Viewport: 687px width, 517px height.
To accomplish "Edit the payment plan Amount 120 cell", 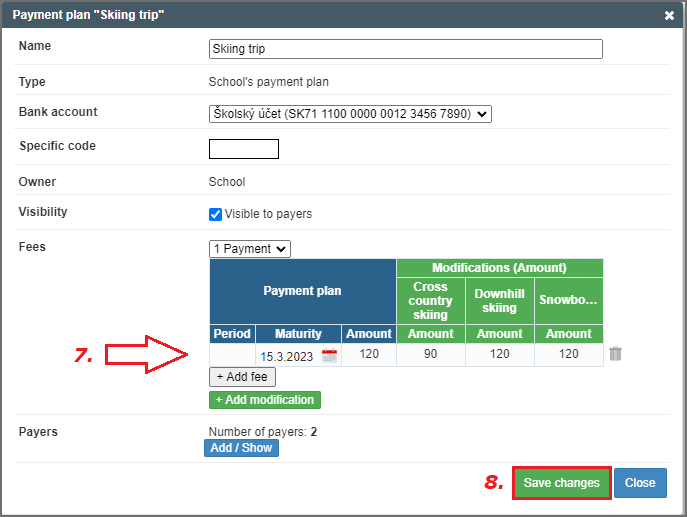I will click(x=369, y=354).
